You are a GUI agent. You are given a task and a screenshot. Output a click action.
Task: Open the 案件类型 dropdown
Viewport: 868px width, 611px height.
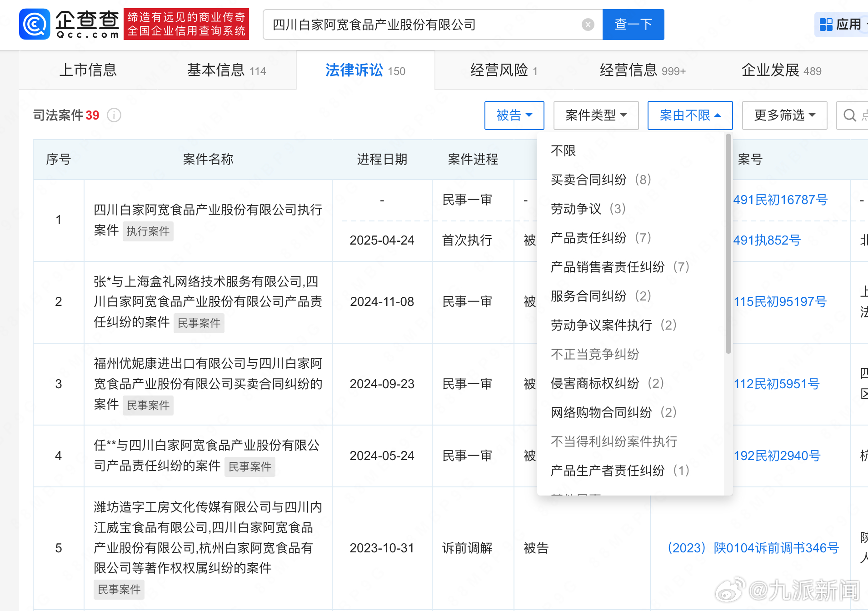click(596, 115)
